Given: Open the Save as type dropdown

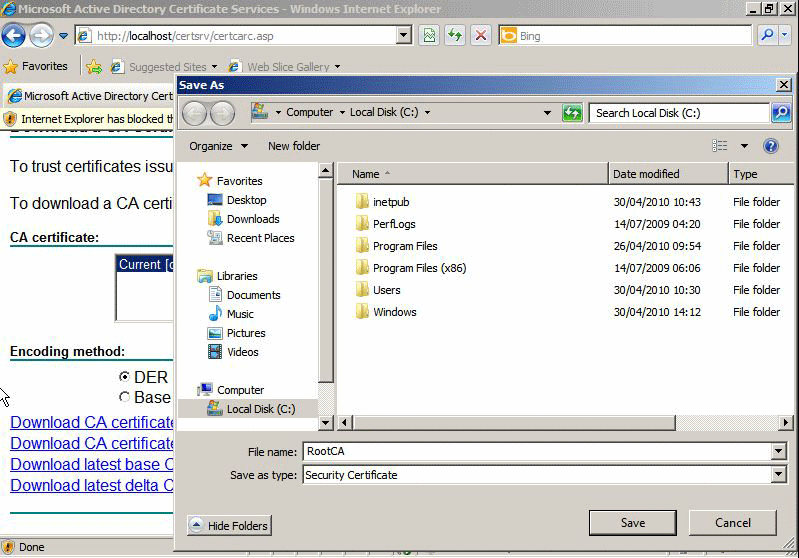Looking at the screenshot, I should 778,475.
